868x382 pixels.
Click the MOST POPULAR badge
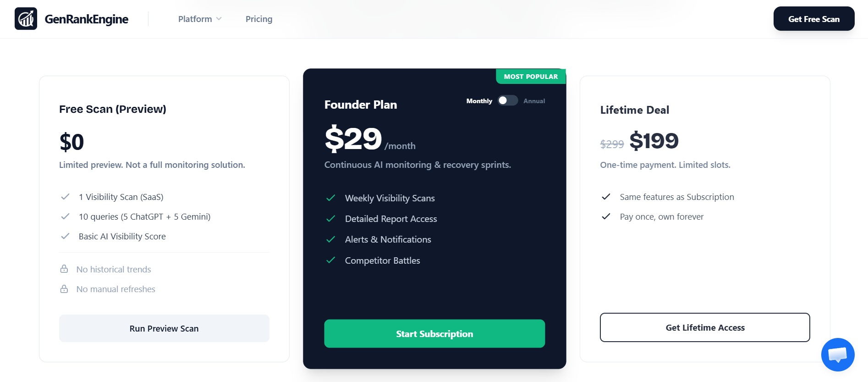530,76
